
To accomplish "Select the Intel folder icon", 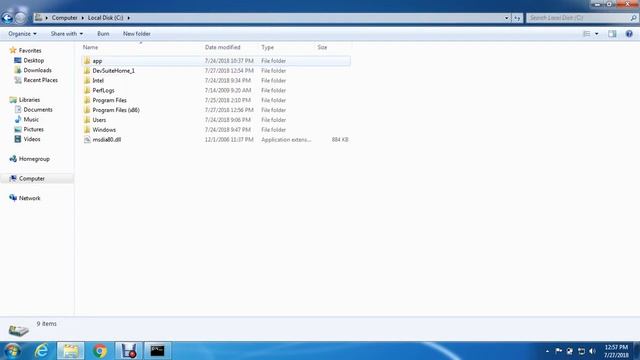I will pos(87,80).
